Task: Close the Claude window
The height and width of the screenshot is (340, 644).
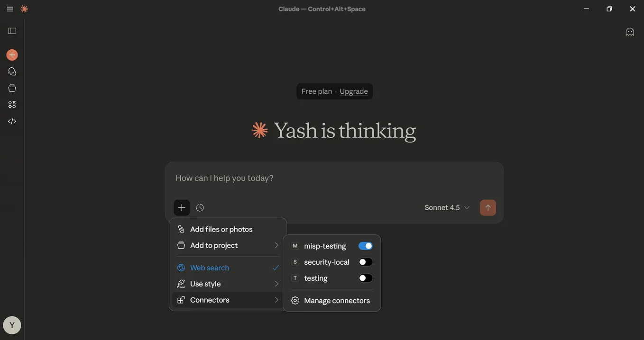Action: (x=633, y=9)
